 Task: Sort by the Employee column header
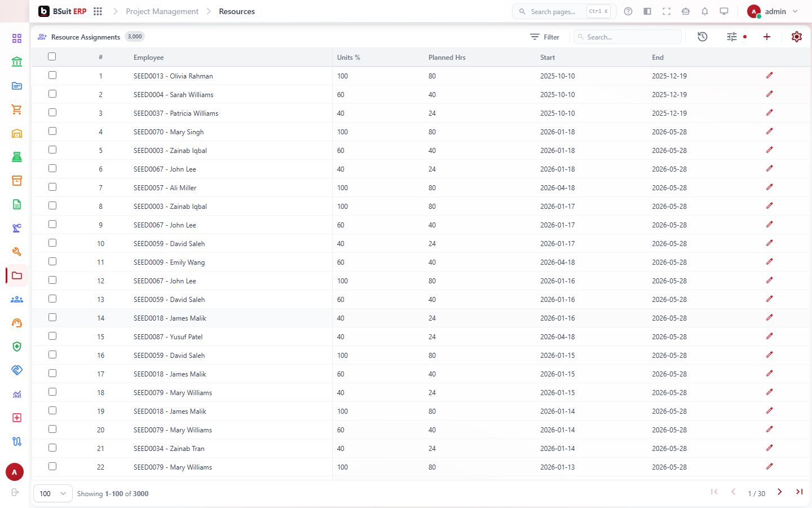click(149, 58)
